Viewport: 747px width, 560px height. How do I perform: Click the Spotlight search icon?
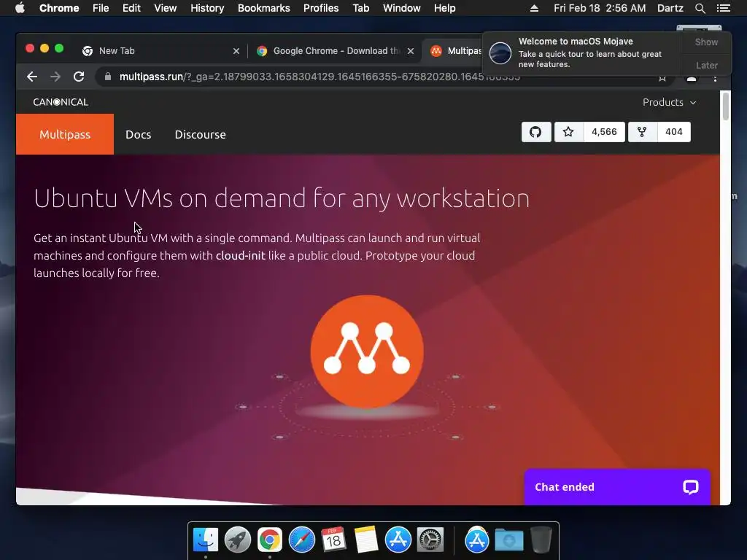click(x=700, y=8)
